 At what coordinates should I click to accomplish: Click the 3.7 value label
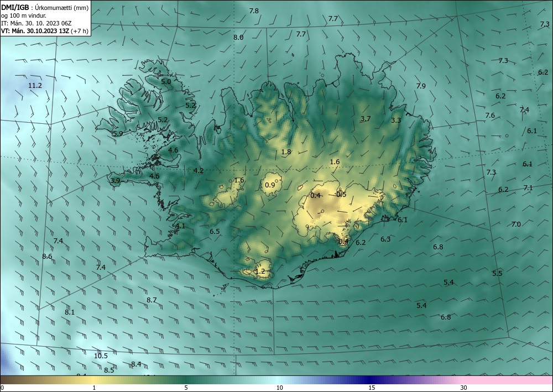click(366, 119)
